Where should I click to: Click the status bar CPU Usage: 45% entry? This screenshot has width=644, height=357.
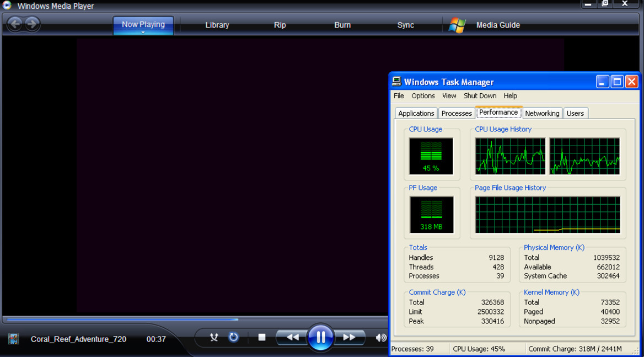click(479, 349)
